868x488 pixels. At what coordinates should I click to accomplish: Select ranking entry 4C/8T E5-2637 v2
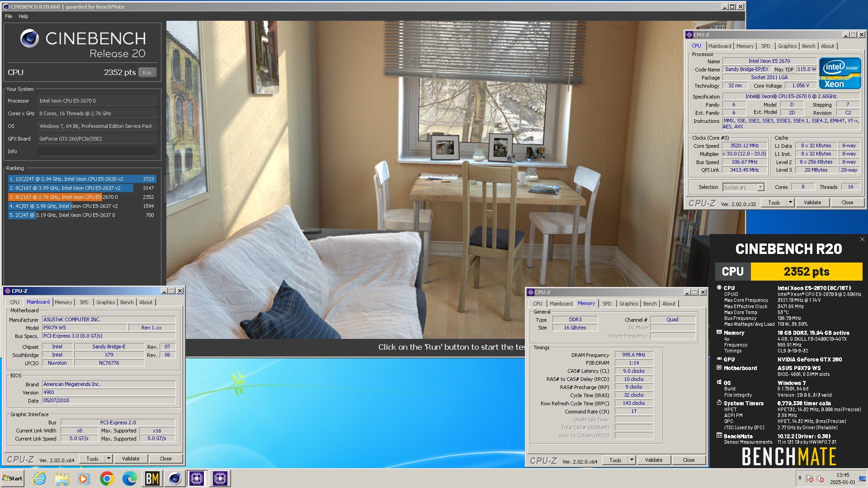click(x=82, y=206)
